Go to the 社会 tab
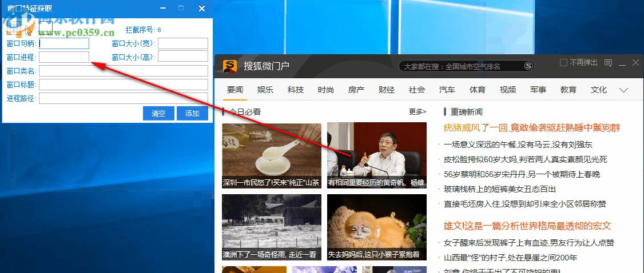This screenshot has width=644, height=273. point(417,90)
